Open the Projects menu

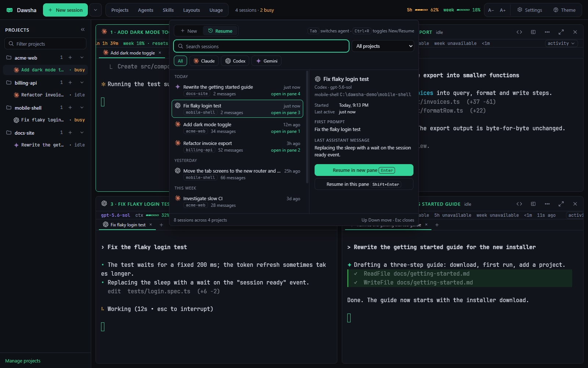pyautogui.click(x=120, y=10)
